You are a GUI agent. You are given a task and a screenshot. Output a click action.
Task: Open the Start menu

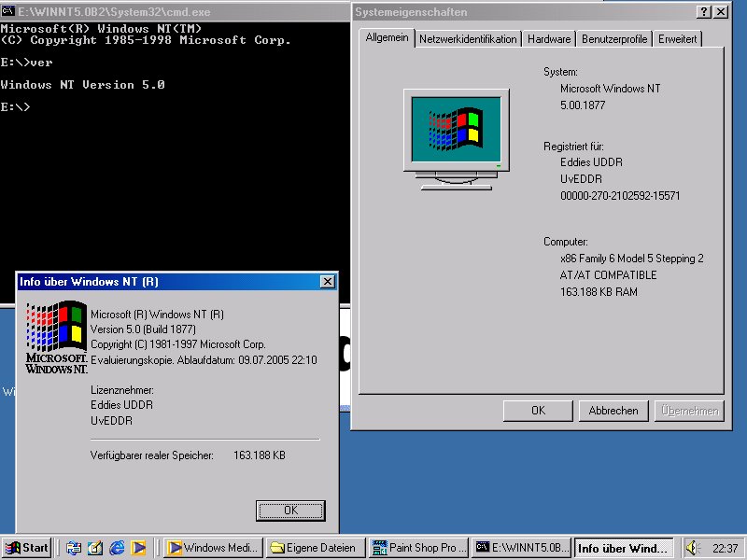point(27,548)
